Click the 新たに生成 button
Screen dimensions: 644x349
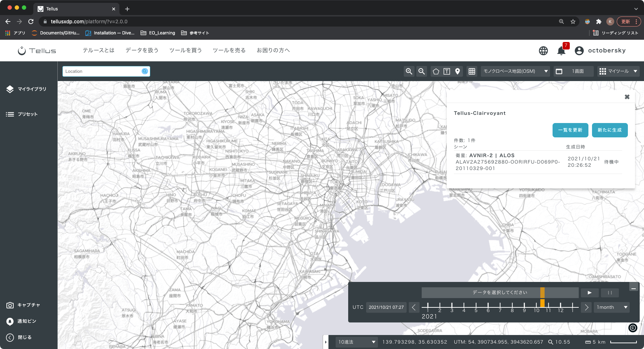pyautogui.click(x=610, y=130)
